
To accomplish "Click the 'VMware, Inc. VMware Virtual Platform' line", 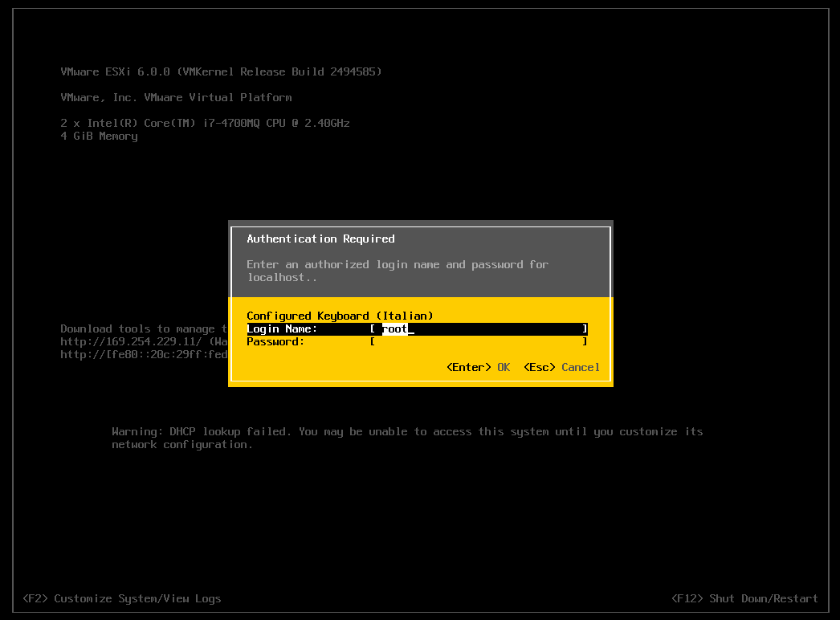I will coord(176,97).
